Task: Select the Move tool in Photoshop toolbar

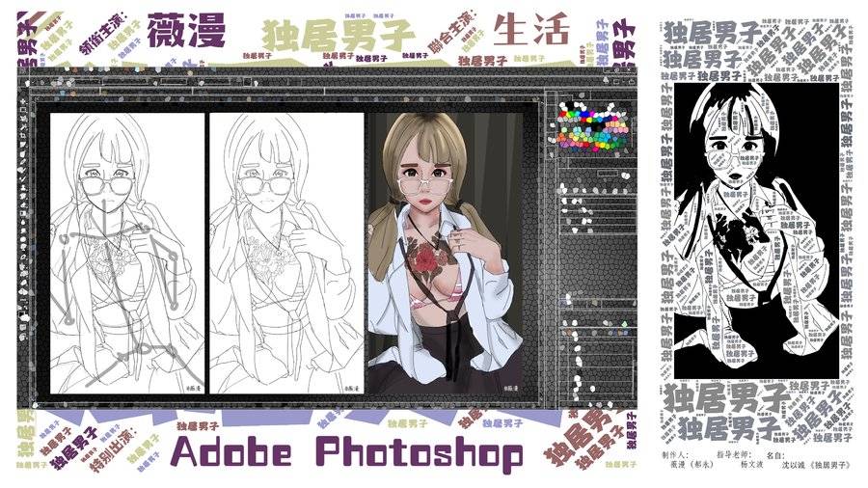Action: (23, 103)
